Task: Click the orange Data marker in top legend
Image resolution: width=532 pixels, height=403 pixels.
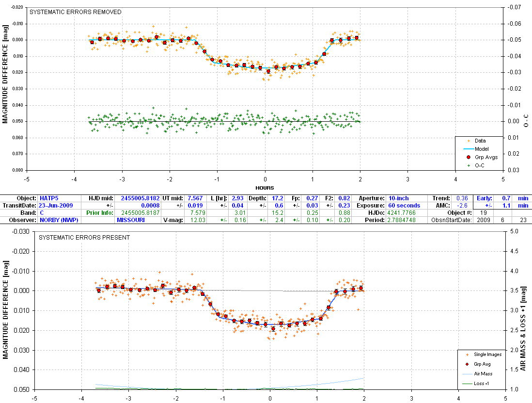Action: 468,141
